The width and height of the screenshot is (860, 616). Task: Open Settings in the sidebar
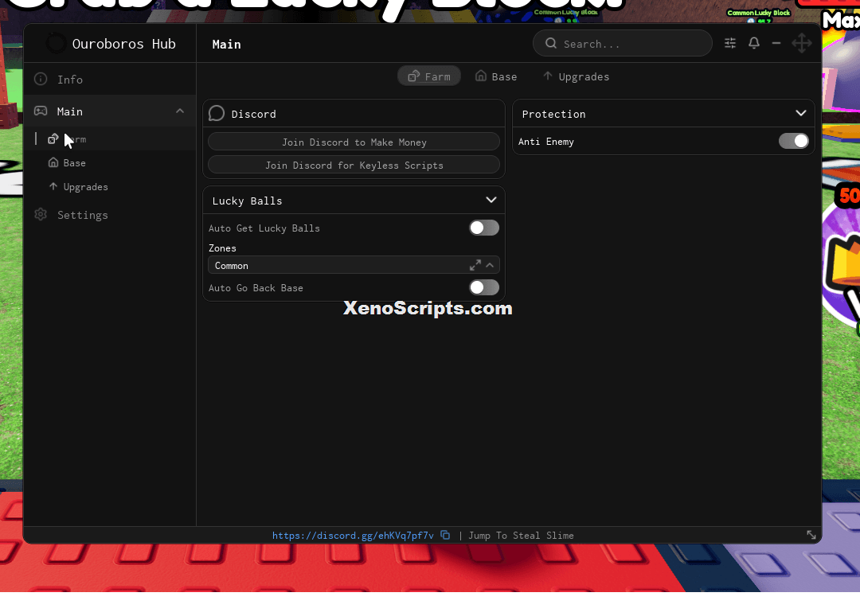(110, 215)
